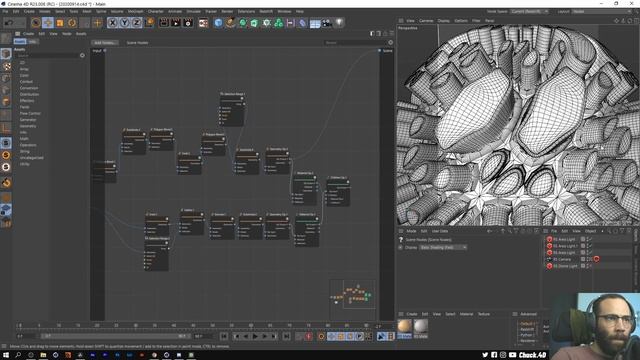This screenshot has width=640, height=360.
Task: Click the timeline Play Forwards button
Action: pos(255,336)
